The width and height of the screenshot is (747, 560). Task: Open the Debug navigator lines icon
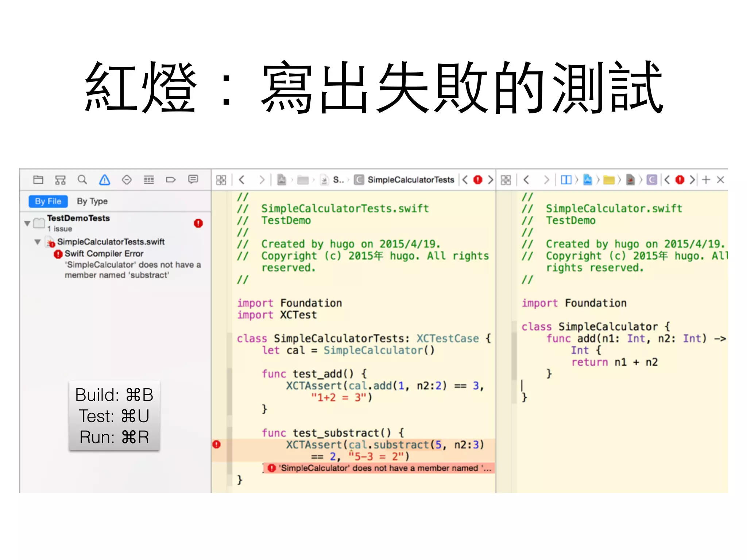(149, 179)
